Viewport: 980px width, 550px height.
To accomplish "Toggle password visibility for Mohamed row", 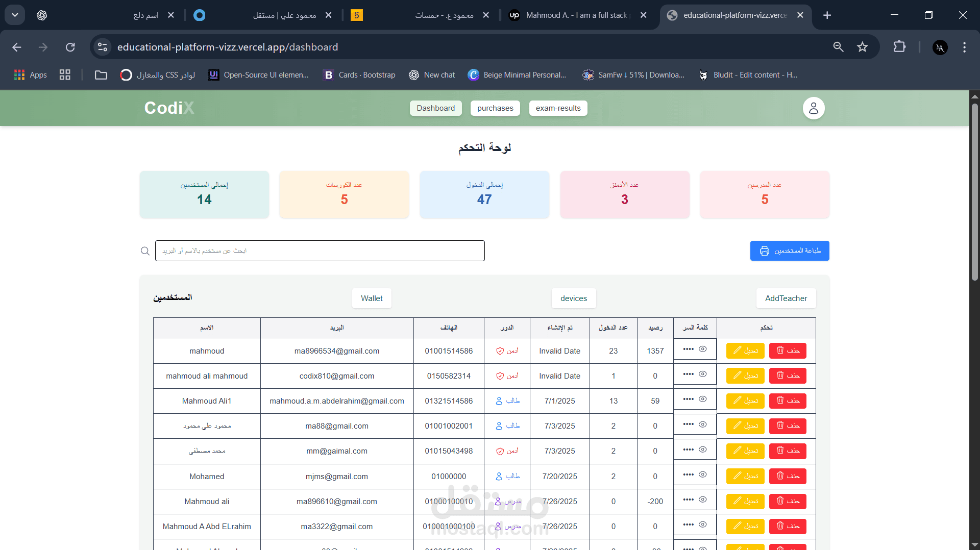I will (703, 475).
